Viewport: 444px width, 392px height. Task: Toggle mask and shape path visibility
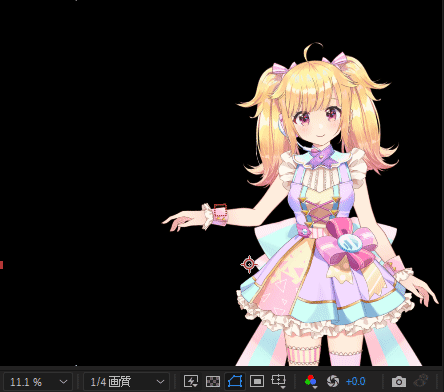tap(235, 381)
